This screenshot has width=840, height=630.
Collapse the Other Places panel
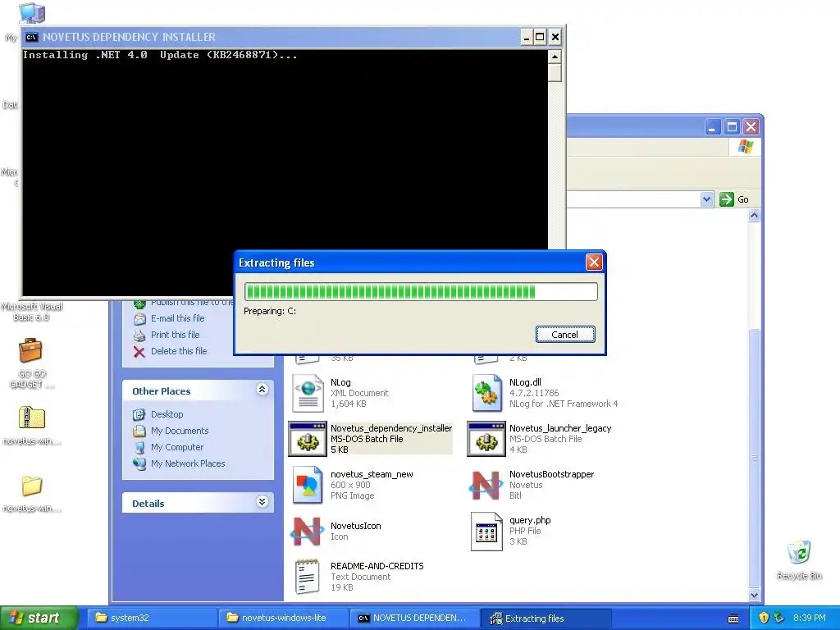click(262, 390)
